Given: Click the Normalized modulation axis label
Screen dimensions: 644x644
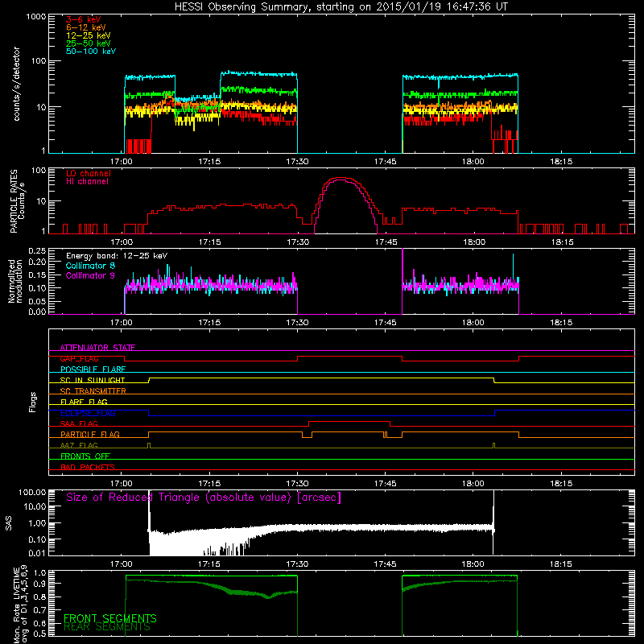Looking at the screenshot, I should coord(15,281).
